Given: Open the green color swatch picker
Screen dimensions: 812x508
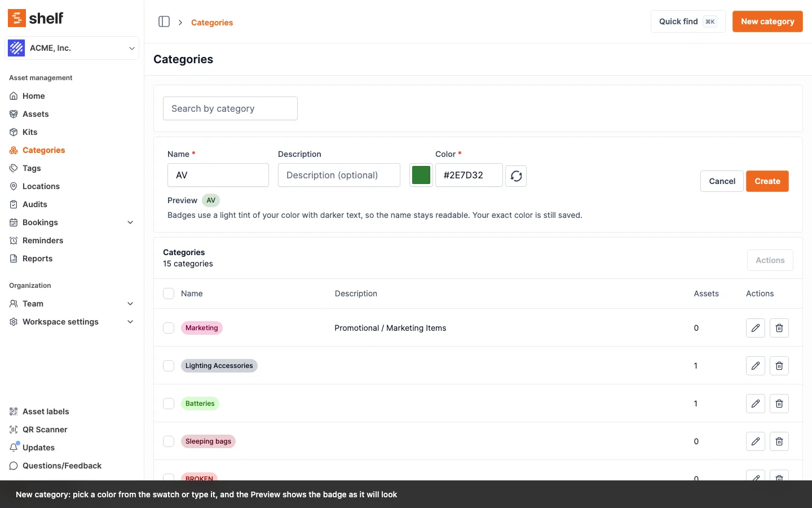Looking at the screenshot, I should 421,175.
